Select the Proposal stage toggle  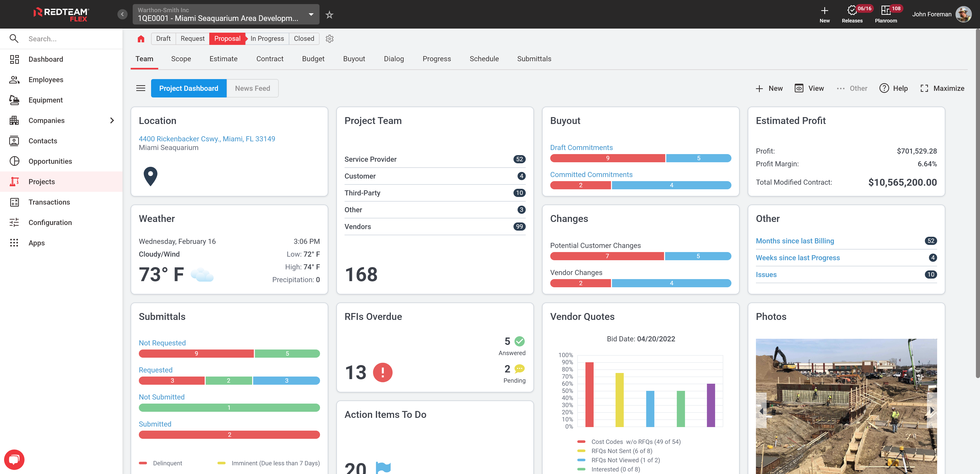pos(227,39)
